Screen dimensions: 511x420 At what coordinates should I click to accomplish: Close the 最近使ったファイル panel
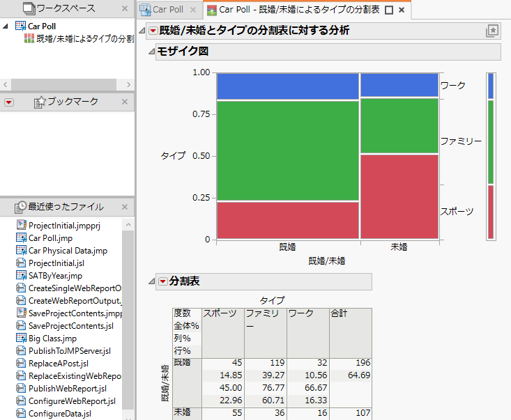[x=125, y=207]
